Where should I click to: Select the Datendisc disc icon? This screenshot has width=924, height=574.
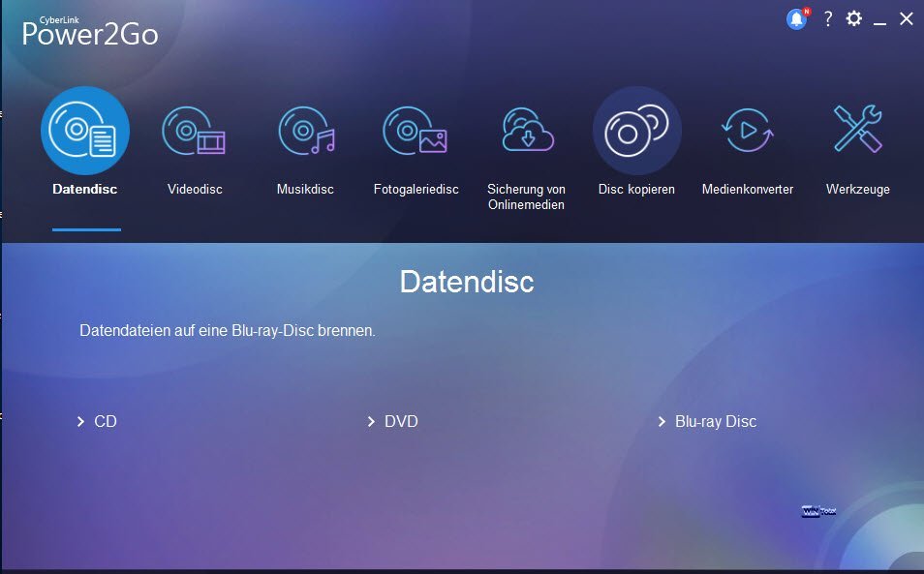pos(85,131)
